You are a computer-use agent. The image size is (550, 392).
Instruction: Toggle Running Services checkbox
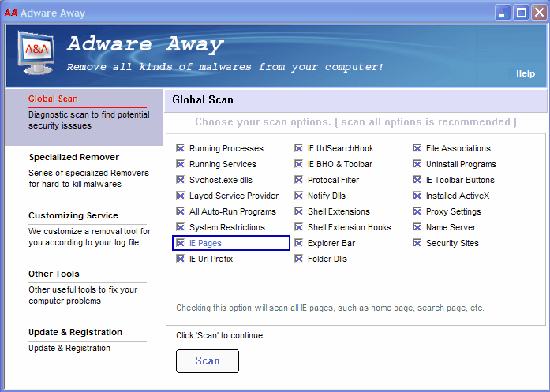pos(180,164)
